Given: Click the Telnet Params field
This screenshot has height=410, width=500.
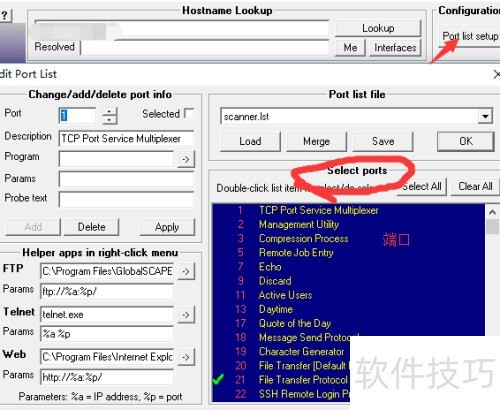Looking at the screenshot, I should click(107, 334).
